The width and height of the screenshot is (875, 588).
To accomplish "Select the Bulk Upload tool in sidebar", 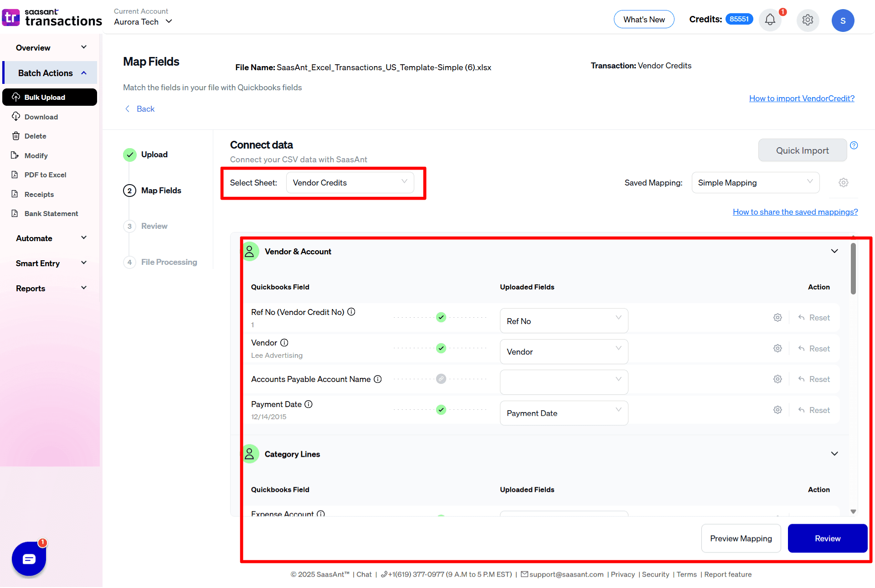I will click(45, 97).
